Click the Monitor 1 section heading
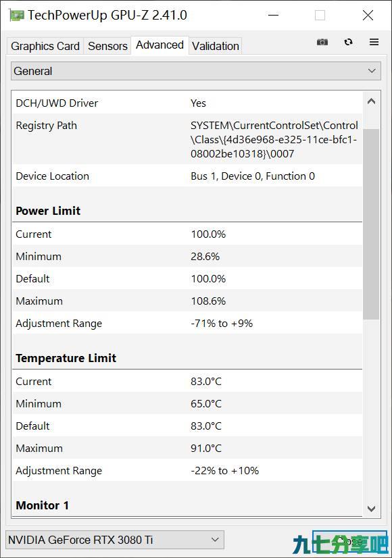The width and height of the screenshot is (392, 558). click(x=43, y=505)
